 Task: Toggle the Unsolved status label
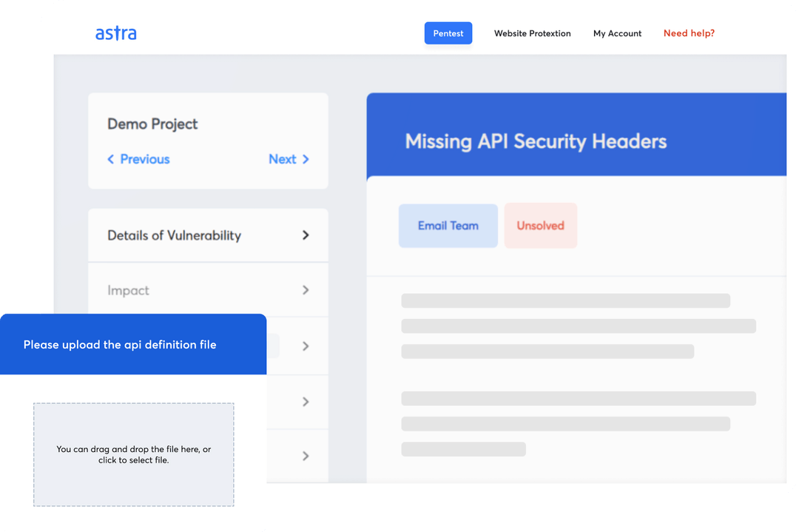(541, 225)
